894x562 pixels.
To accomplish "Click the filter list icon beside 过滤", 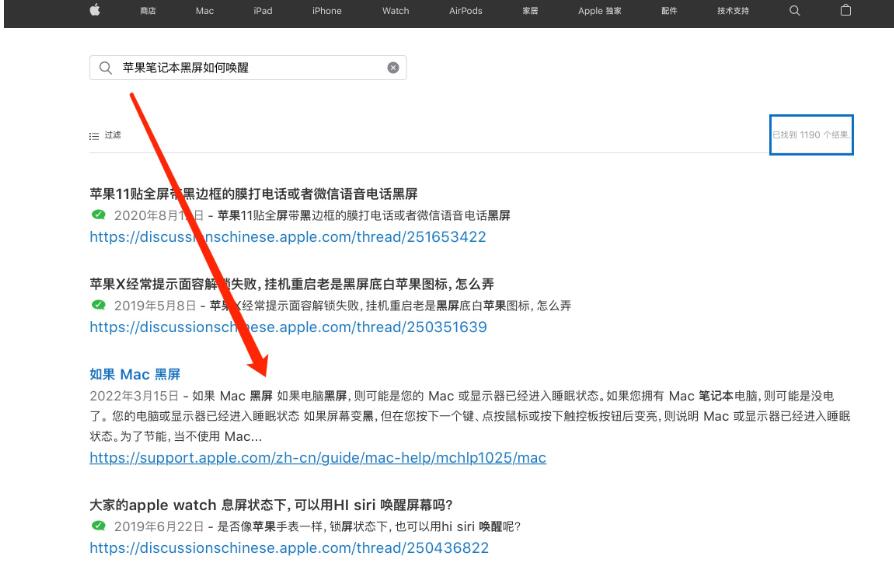I will point(94,136).
